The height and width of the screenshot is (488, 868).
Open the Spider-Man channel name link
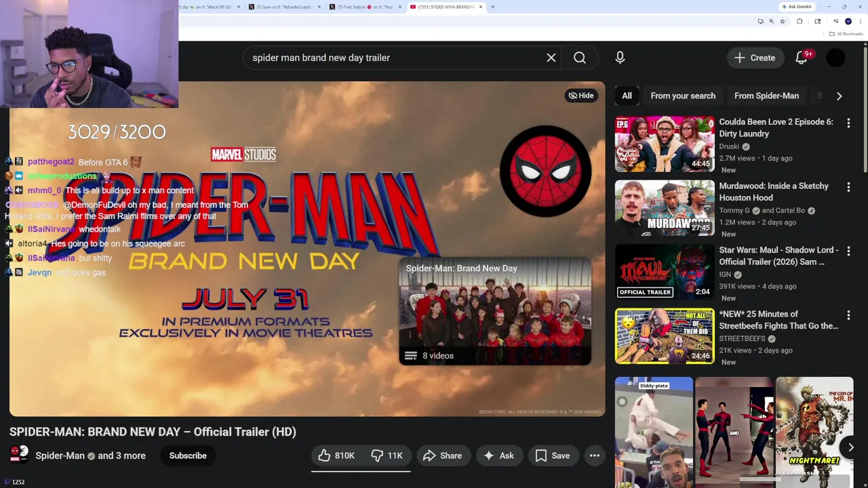tap(60, 455)
